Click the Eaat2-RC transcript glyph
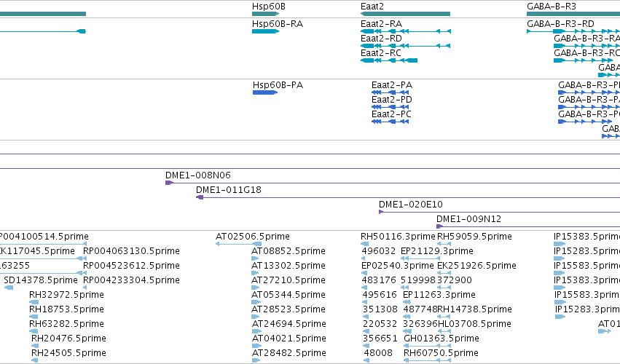 coord(389,60)
